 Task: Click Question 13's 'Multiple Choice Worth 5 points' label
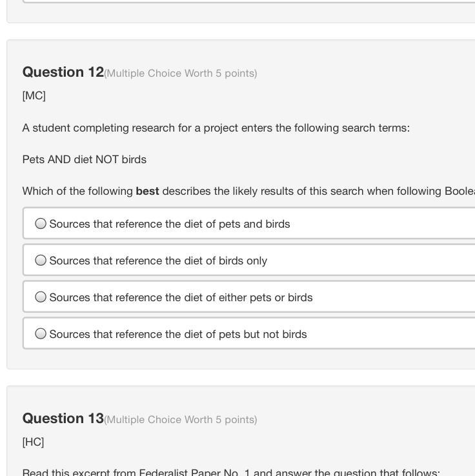181,420
